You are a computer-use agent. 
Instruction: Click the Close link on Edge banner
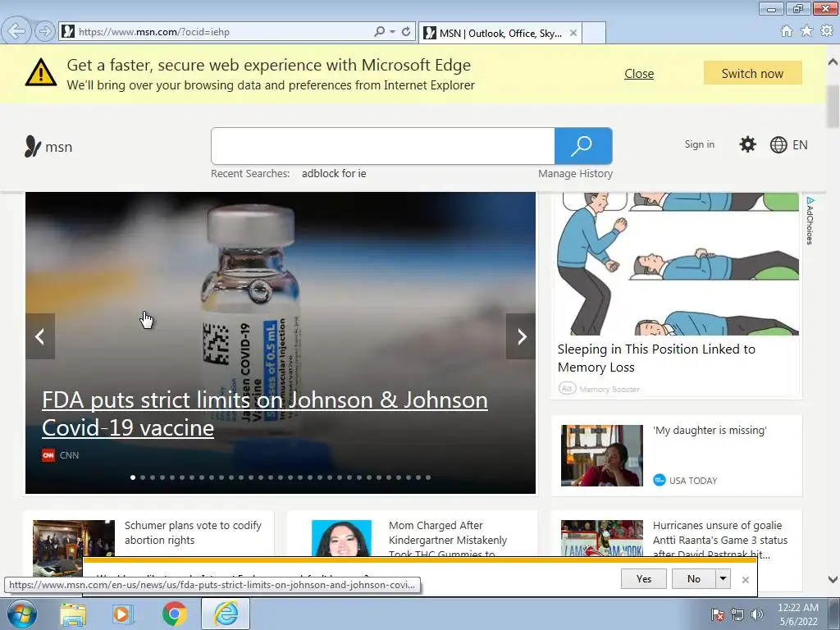click(638, 73)
